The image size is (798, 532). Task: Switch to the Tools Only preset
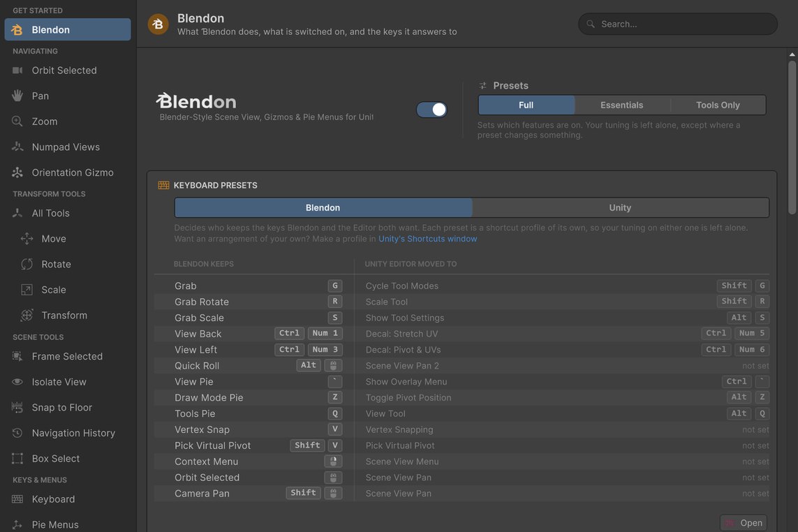(718, 105)
